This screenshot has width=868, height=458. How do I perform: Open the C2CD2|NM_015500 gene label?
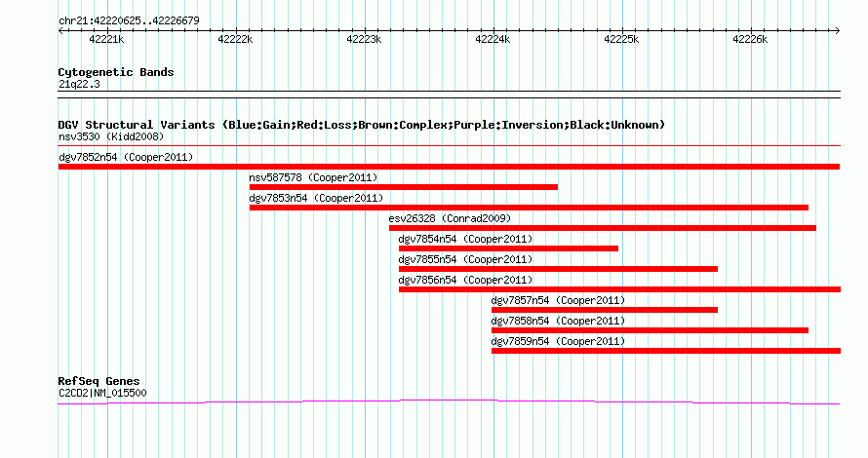(102, 394)
